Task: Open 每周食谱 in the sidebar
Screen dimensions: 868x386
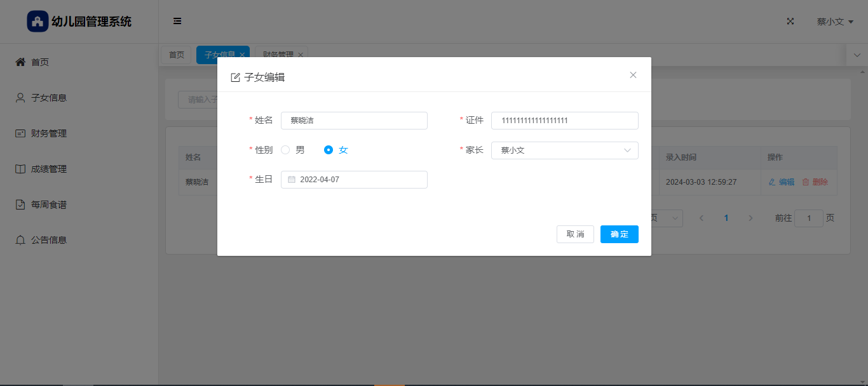Action: 79,204
